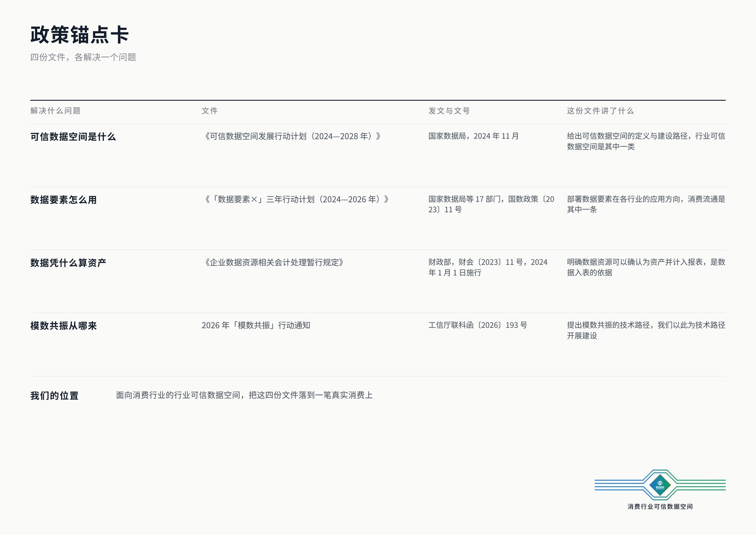Screen dimensions: 756x535
Task: Click the column header 文件
Action: [x=210, y=111]
